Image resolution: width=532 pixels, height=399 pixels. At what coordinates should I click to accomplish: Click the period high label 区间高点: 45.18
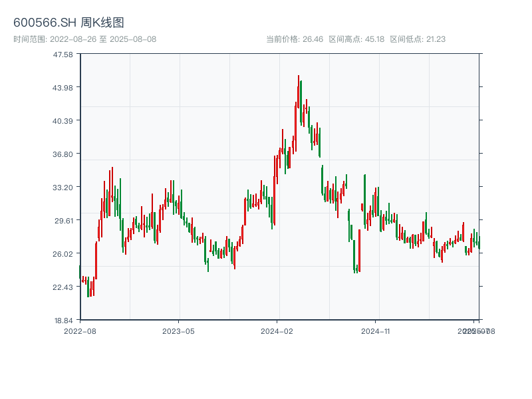[x=356, y=39]
